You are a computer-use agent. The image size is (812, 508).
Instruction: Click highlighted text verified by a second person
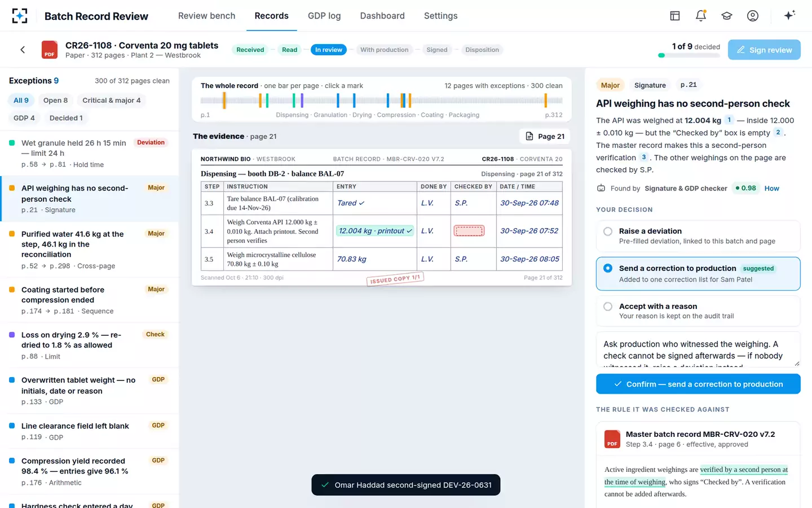(x=744, y=470)
